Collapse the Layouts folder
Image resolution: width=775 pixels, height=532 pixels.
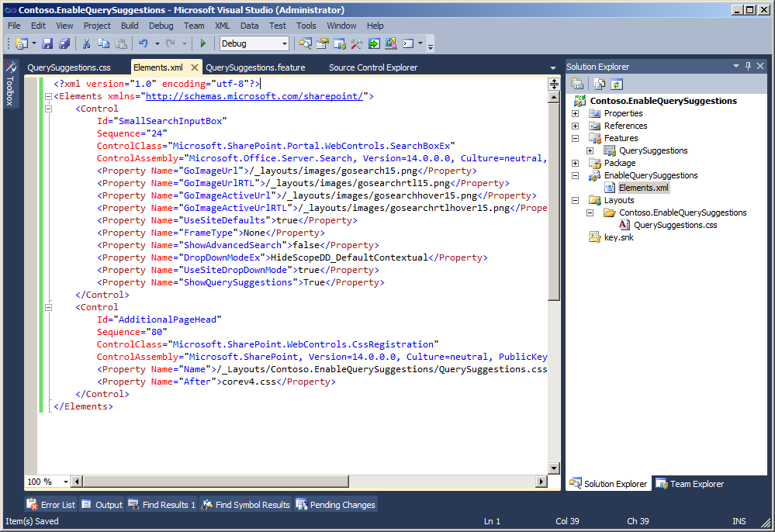pos(576,200)
